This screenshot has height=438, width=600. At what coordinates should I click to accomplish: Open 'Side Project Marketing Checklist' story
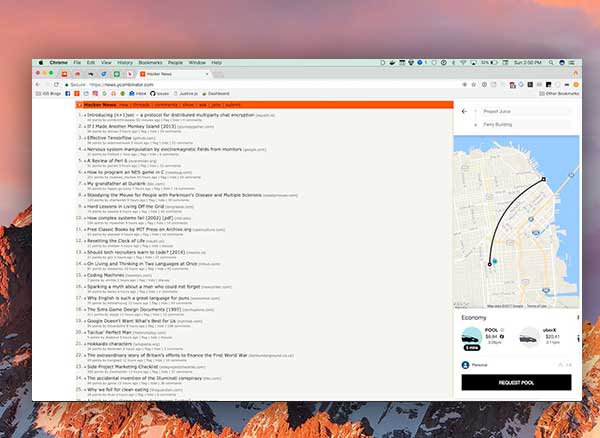click(x=122, y=366)
